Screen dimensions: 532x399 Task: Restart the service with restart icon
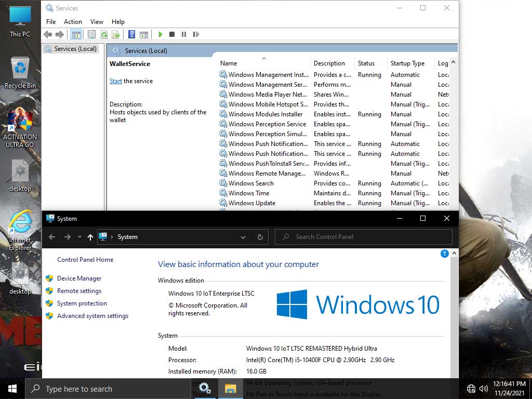196,34
